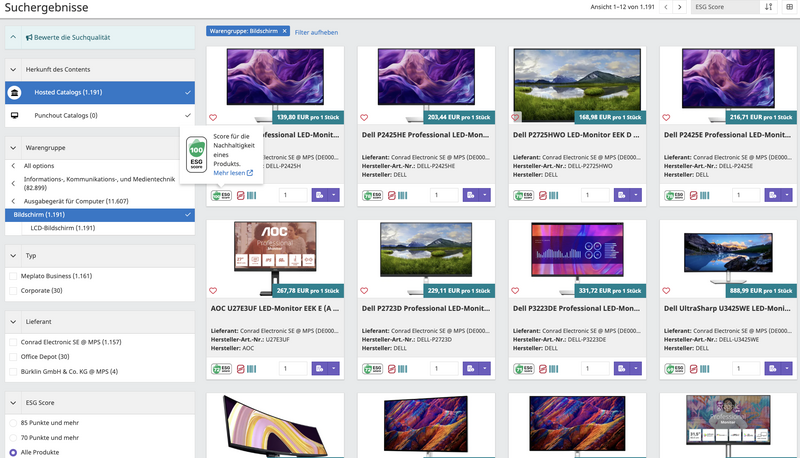Viewport: 800px width, 458px height.
Task: Click 'Filter aufheben' link
Action: (x=315, y=32)
